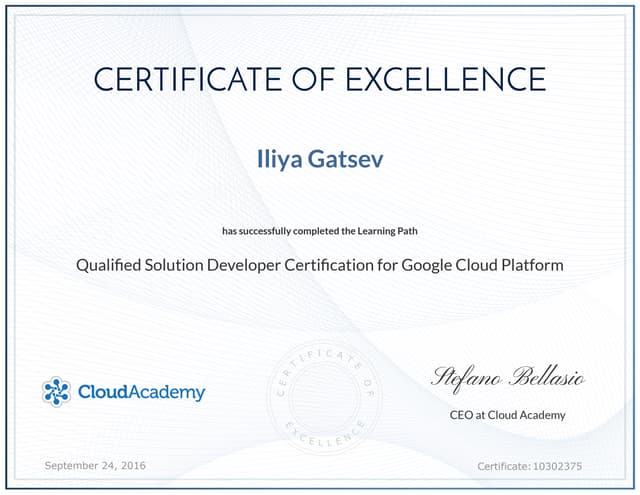The width and height of the screenshot is (640, 495).
Task: Click 'CEO at Cloud Academy' text
Action: (x=507, y=415)
